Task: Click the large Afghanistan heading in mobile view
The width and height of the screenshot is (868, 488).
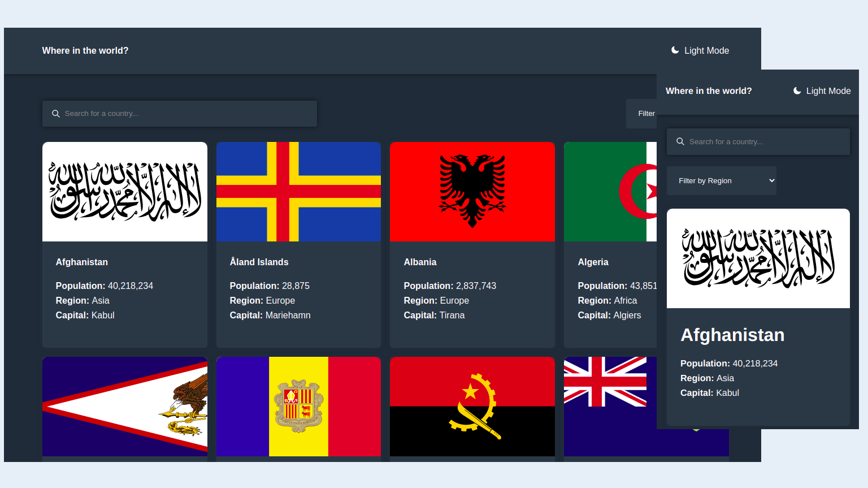Action: 732,335
